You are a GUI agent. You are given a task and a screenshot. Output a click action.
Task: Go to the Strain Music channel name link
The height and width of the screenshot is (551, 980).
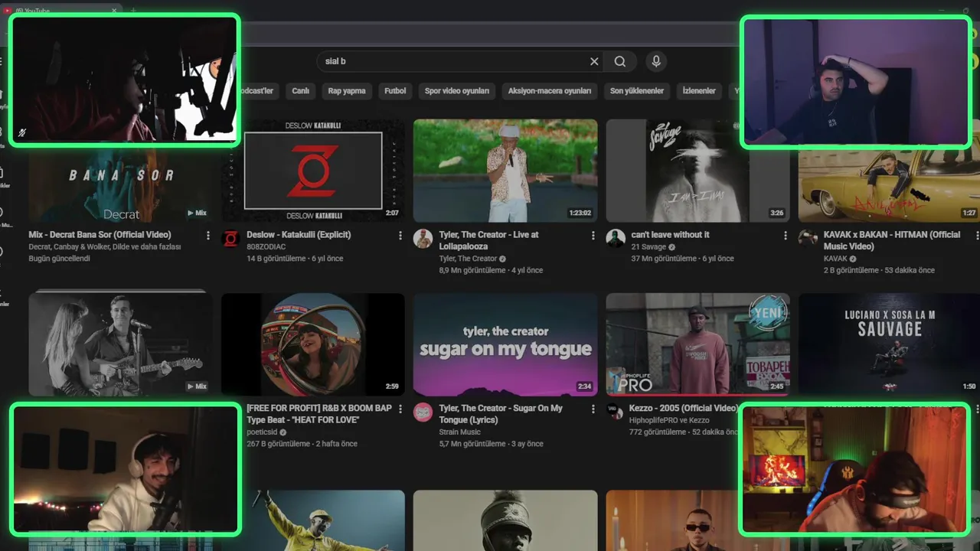click(x=460, y=432)
